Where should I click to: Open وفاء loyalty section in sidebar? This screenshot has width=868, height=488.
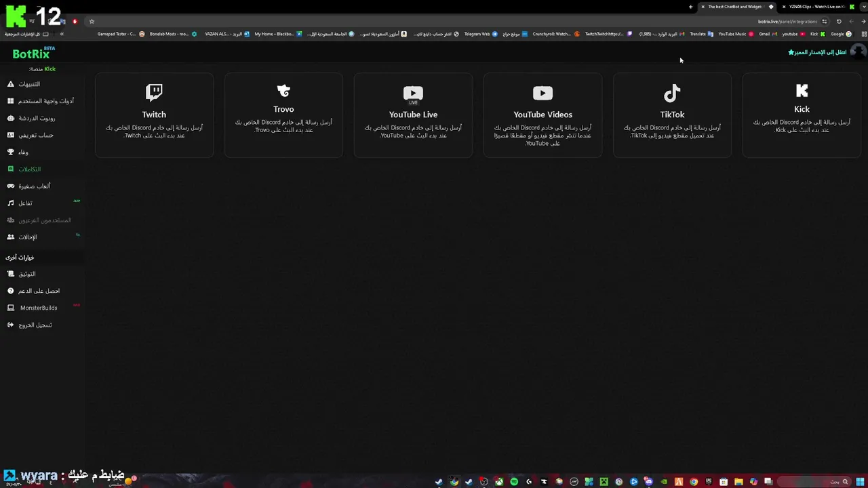point(18,152)
